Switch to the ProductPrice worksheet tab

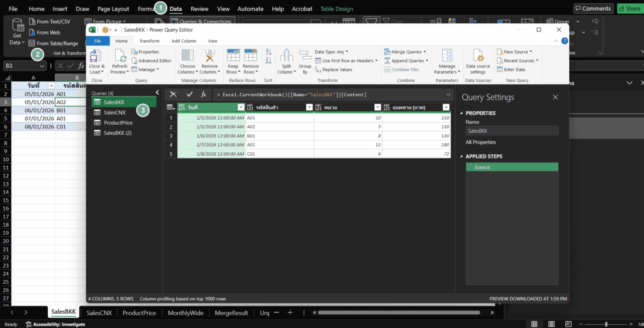point(139,313)
